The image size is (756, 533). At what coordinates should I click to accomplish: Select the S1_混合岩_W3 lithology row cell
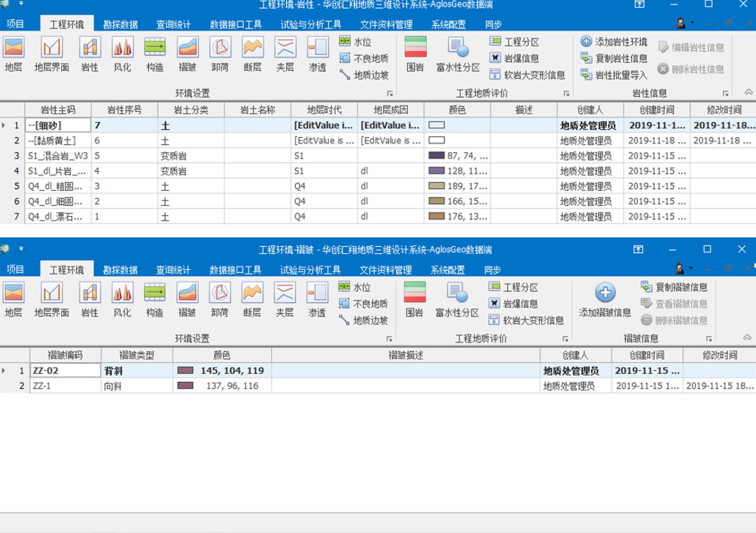58,156
